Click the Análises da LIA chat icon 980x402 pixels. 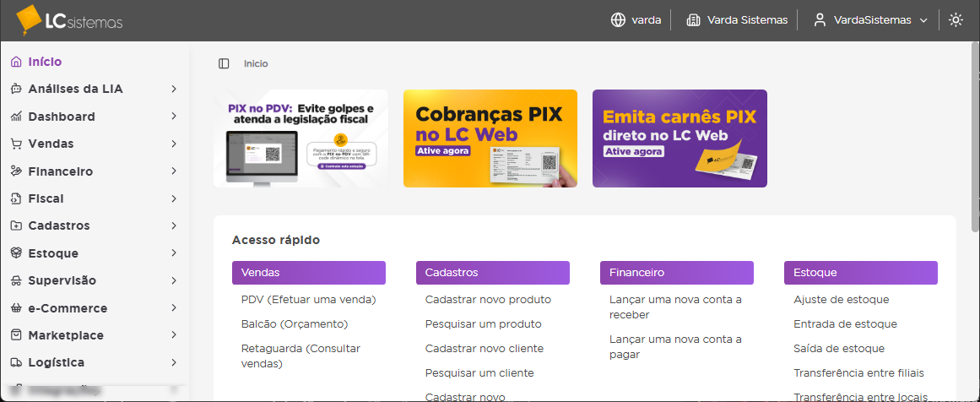16,89
